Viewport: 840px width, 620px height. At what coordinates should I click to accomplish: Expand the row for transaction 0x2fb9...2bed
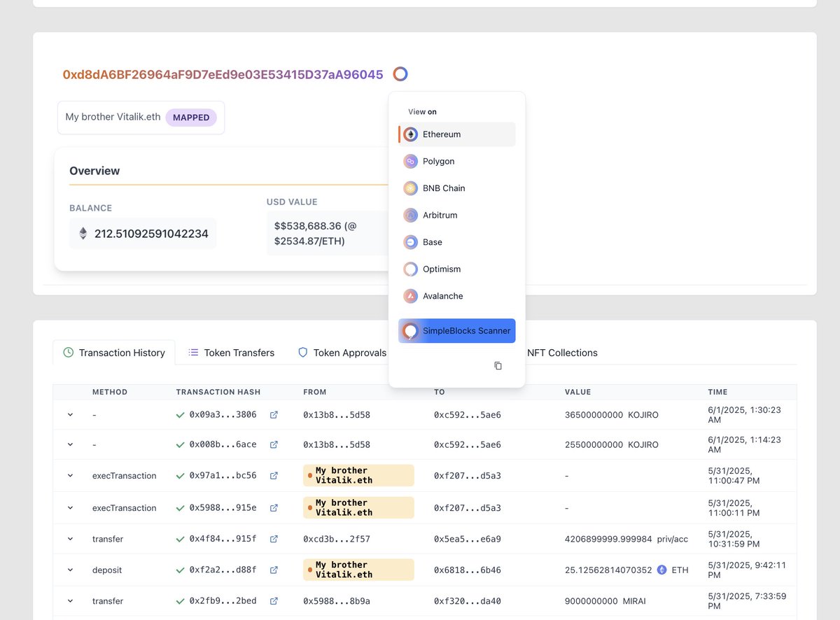pos(70,601)
